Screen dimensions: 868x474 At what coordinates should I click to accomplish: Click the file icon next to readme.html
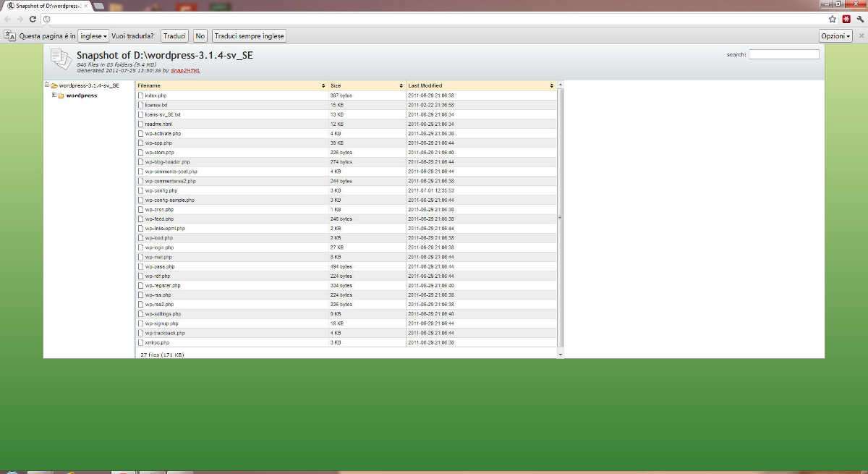(x=141, y=124)
